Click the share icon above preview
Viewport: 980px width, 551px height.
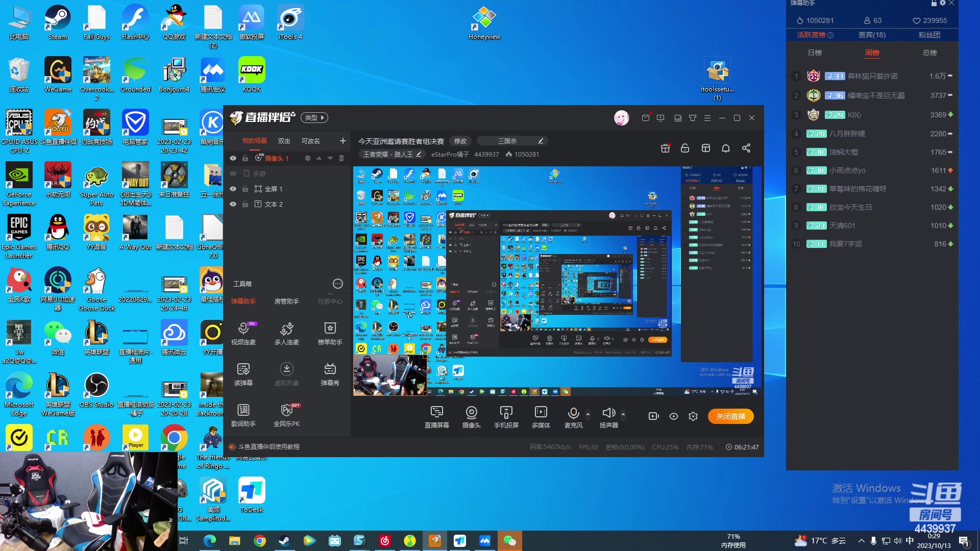746,148
